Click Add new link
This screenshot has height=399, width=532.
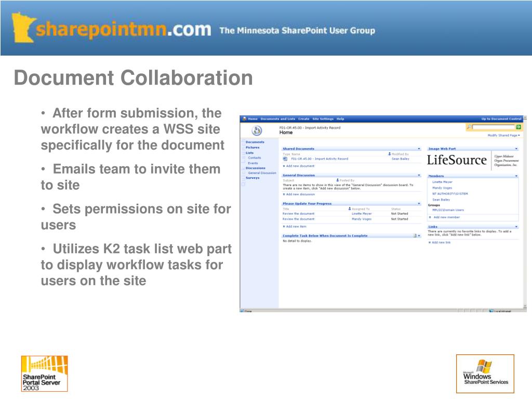pos(441,243)
